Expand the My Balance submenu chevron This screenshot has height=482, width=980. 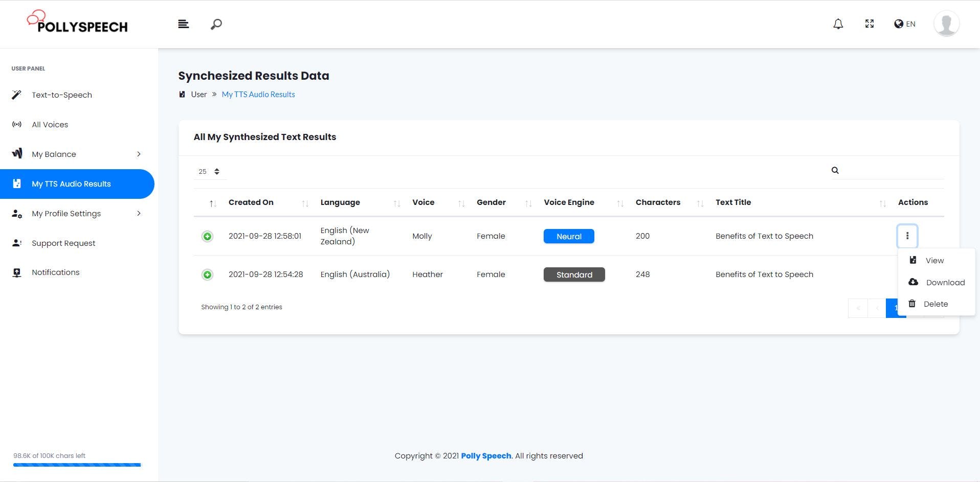(x=139, y=154)
